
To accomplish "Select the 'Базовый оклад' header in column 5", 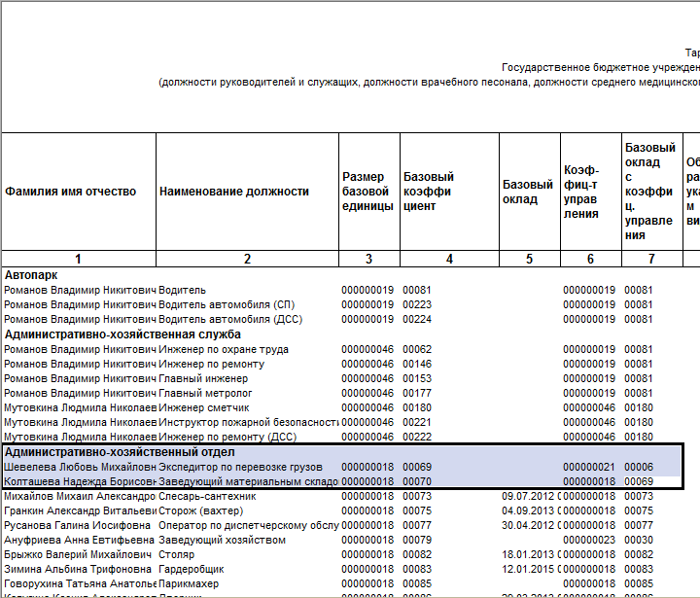I will [x=530, y=192].
